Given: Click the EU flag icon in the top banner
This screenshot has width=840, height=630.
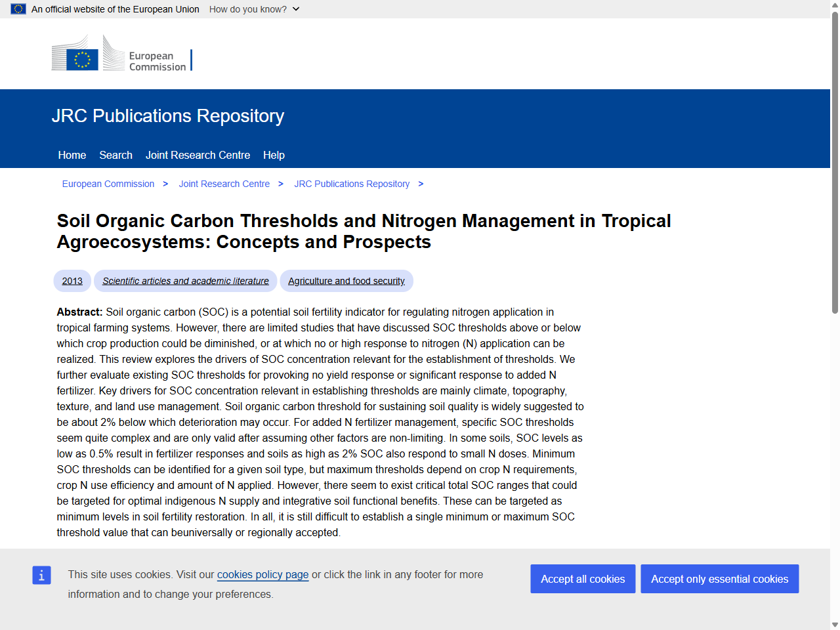Looking at the screenshot, I should 18,9.
